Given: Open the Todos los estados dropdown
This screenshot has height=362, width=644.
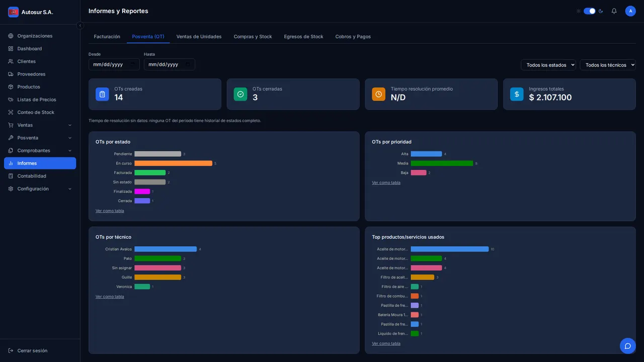Looking at the screenshot, I should 548,65.
